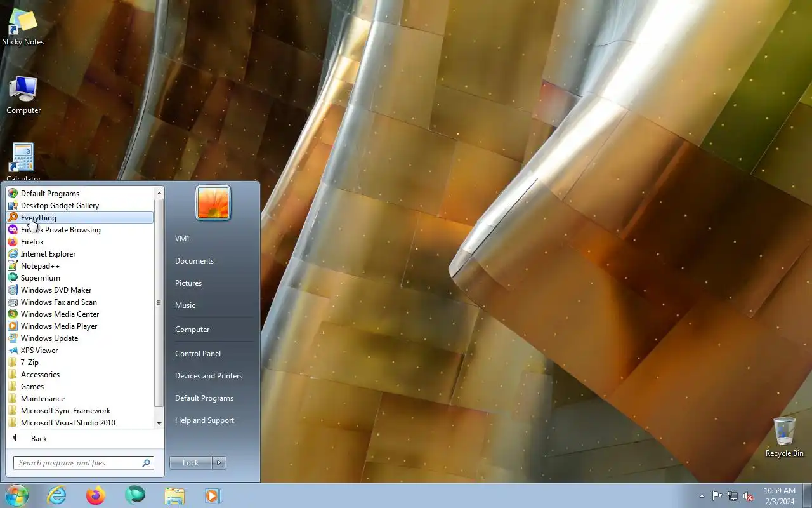Open Firefox from the taskbar
The height and width of the screenshot is (508, 812).
click(x=96, y=495)
